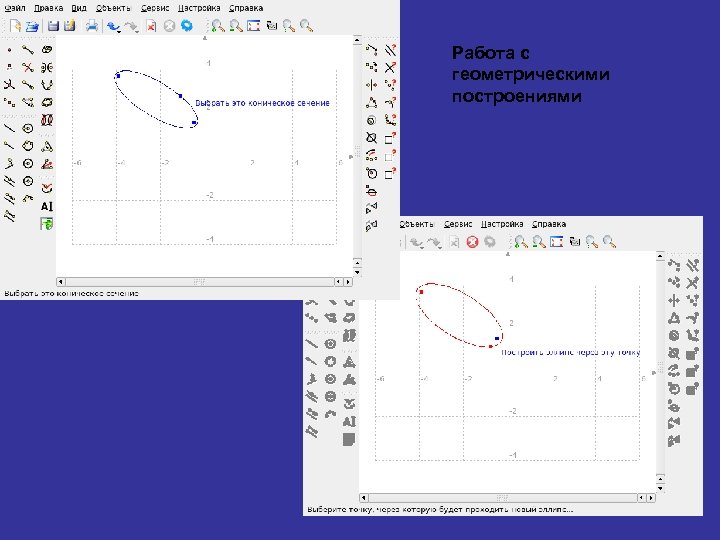720x540 pixels.
Task: Click scroll-up arrow at top of lower vertical scrollbar
Action: pos(660,256)
